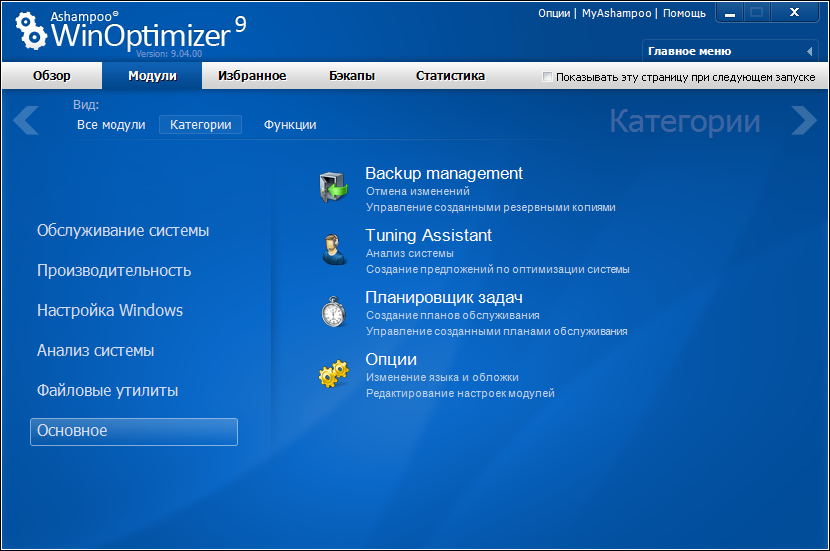This screenshot has width=830, height=551.
Task: Go to previous page with left arrow
Action: click(26, 120)
